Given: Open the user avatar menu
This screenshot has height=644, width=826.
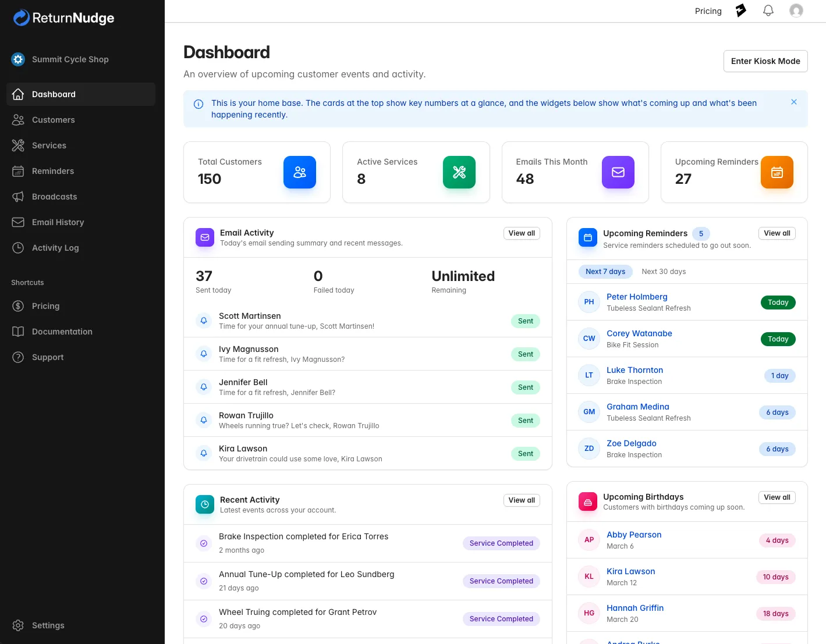Looking at the screenshot, I should pos(796,10).
